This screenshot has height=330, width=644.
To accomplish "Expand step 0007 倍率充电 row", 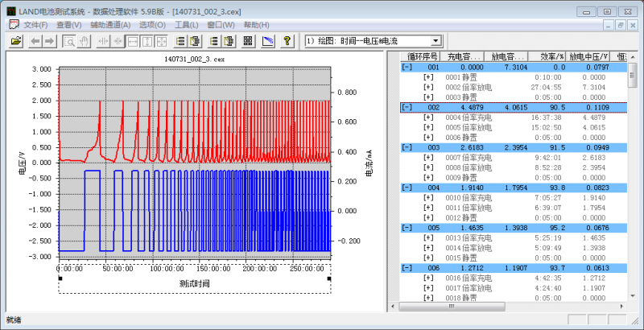I will coord(428,157).
